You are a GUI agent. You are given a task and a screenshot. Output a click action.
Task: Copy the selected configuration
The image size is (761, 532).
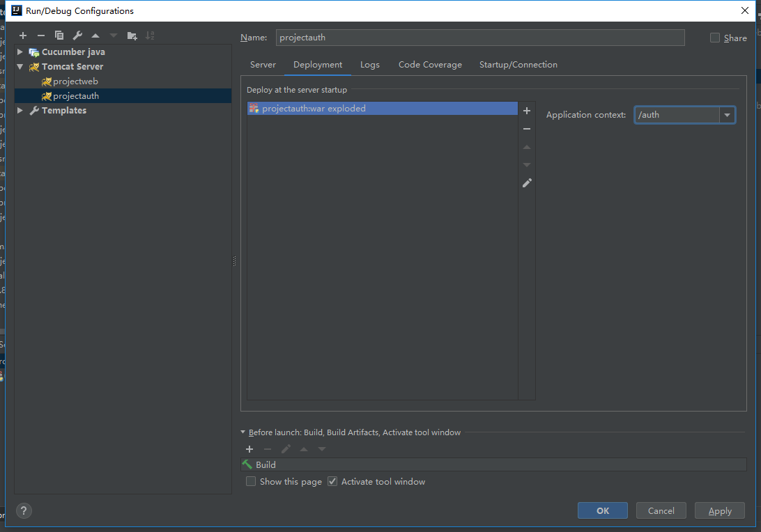click(59, 36)
